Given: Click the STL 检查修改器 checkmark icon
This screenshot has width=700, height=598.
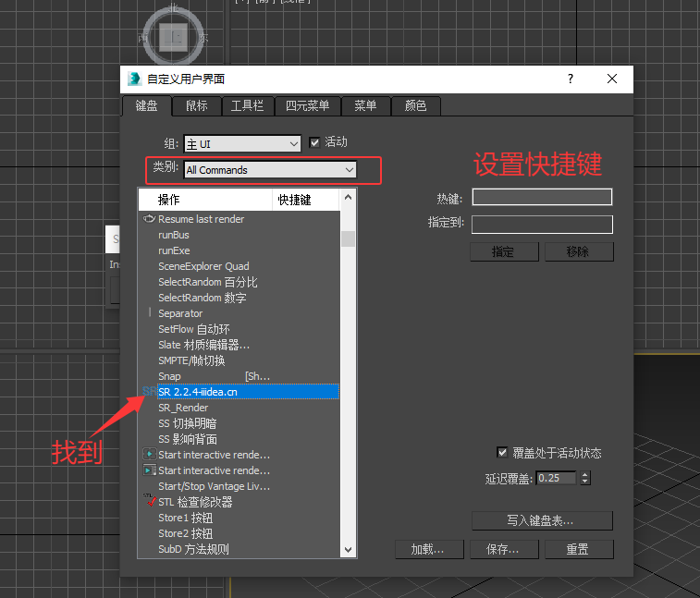Looking at the screenshot, I should 149,500.
